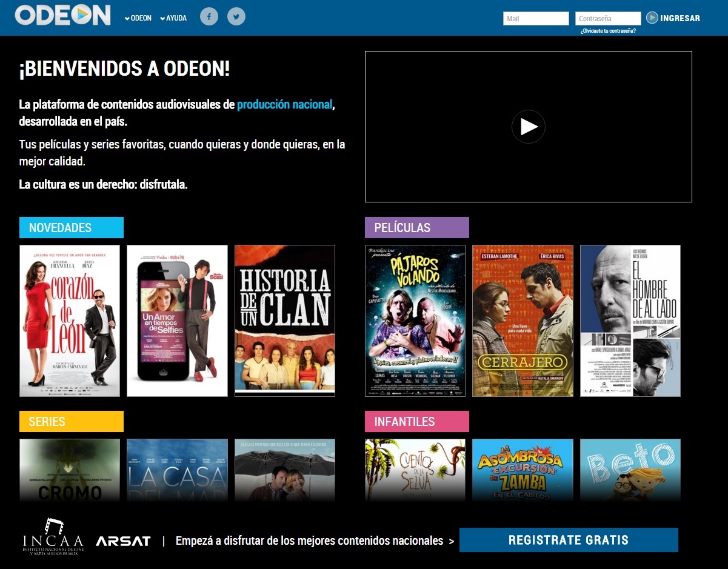Click the ARSAT logo in footer
This screenshot has height=569, width=728.
click(x=123, y=541)
